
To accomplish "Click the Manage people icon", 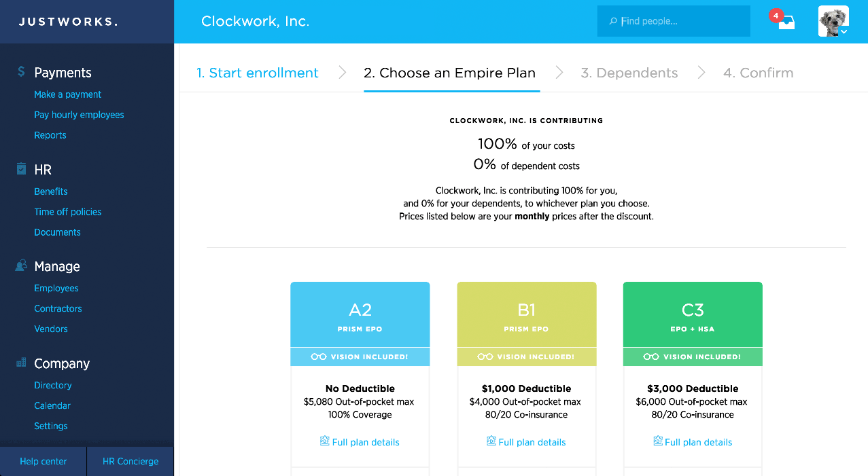I will click(22, 266).
